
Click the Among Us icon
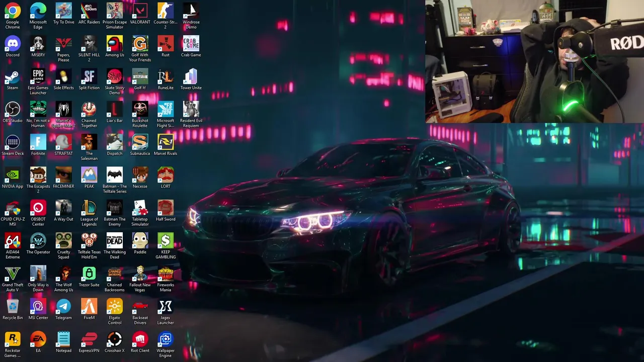pyautogui.click(x=115, y=43)
